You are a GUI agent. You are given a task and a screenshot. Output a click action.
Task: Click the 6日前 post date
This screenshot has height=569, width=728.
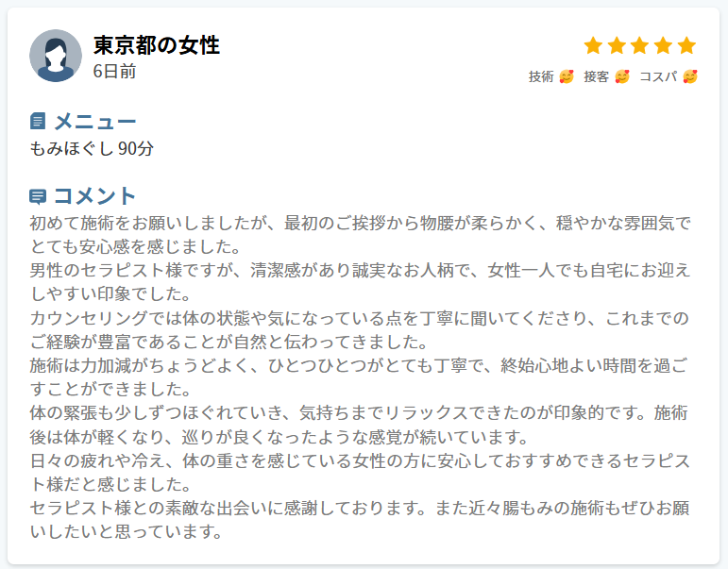(x=114, y=71)
